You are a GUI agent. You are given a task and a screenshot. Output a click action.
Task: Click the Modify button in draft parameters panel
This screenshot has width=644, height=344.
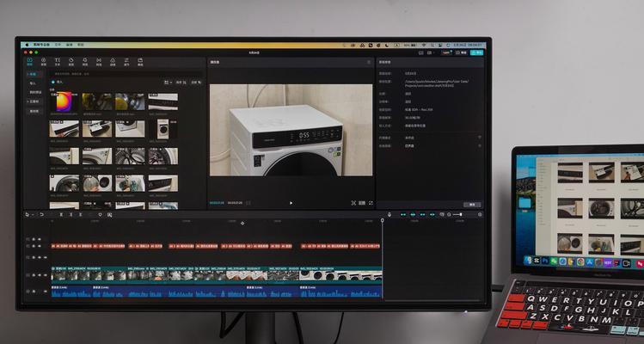[472, 205]
